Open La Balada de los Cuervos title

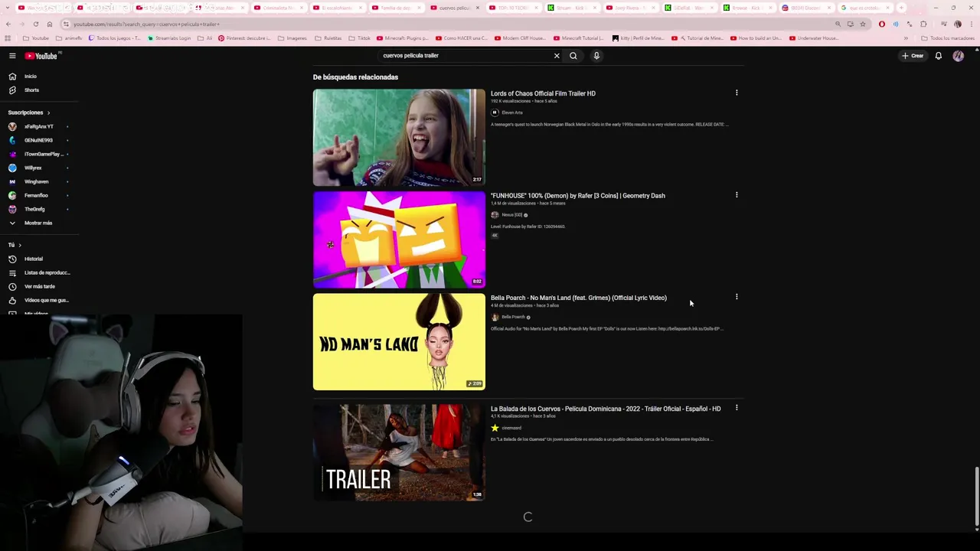(x=606, y=409)
